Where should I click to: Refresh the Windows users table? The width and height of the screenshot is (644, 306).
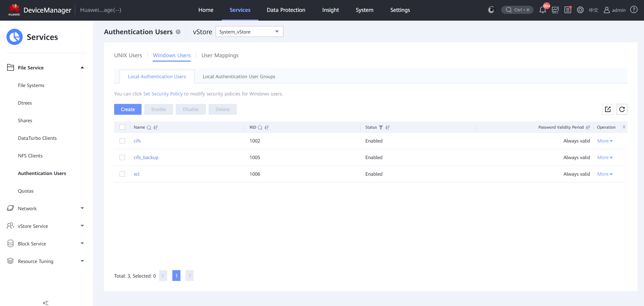[x=622, y=109]
